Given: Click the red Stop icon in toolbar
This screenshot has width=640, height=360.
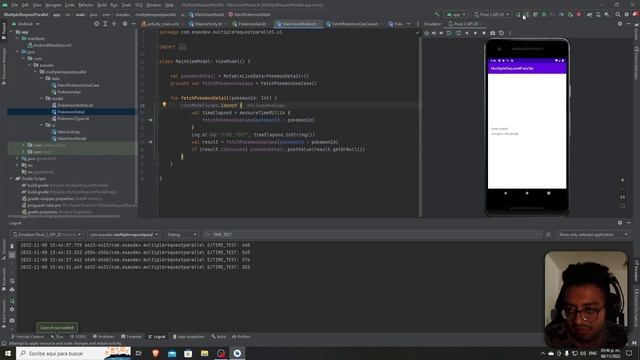Looking at the screenshot, I should [579, 14].
